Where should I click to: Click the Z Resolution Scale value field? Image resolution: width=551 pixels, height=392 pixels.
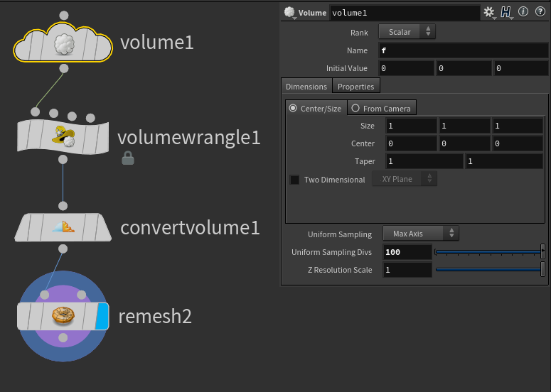click(407, 270)
